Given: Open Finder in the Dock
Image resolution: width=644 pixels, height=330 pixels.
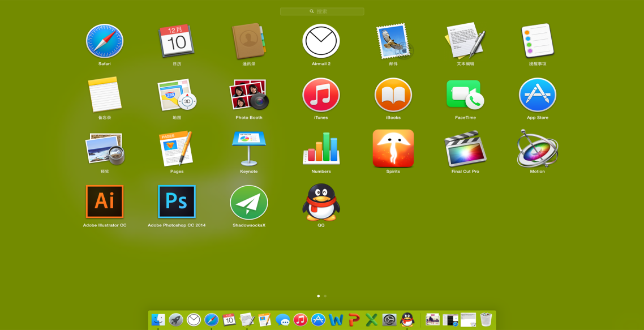Looking at the screenshot, I should pyautogui.click(x=158, y=320).
